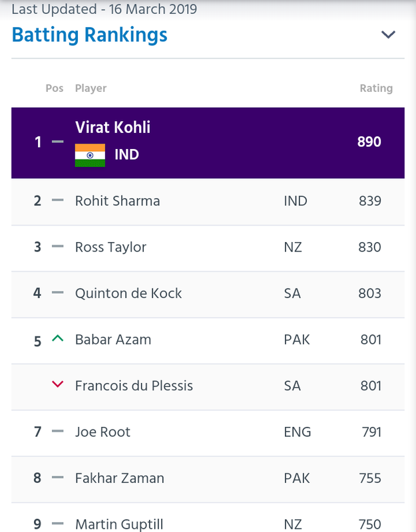This screenshot has width=416, height=532.
Task: Click the Player column header
Action: (91, 88)
